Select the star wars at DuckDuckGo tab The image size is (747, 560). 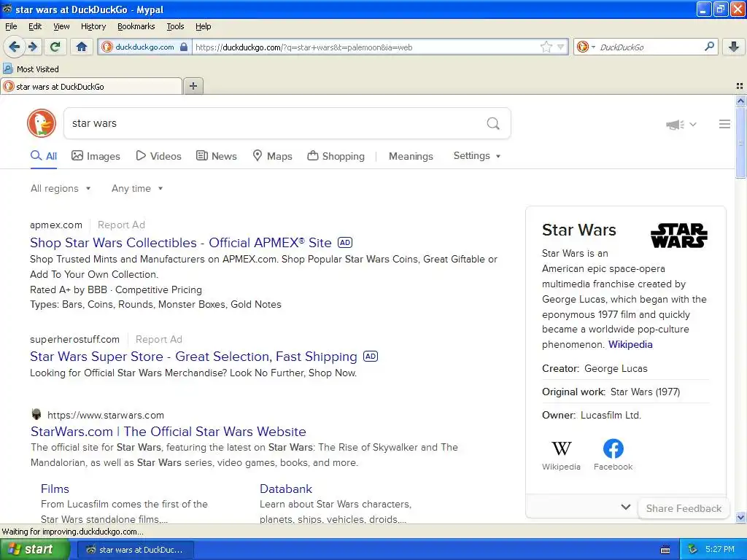[x=91, y=86]
